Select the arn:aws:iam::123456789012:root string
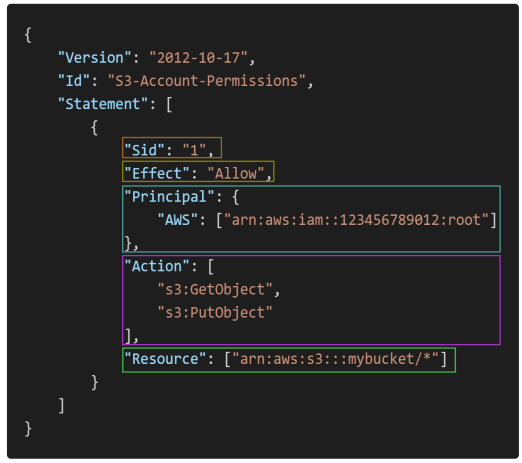This screenshot has width=522, height=463. click(356, 220)
